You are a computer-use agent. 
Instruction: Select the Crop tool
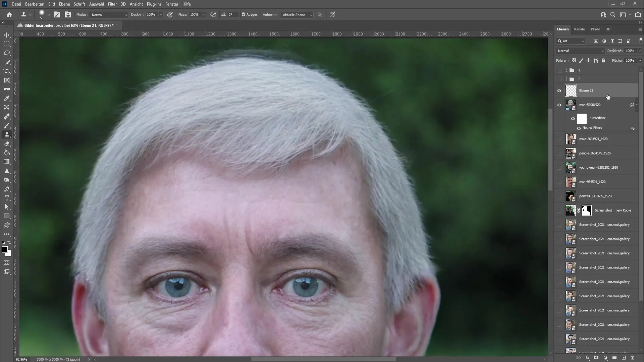(x=7, y=71)
